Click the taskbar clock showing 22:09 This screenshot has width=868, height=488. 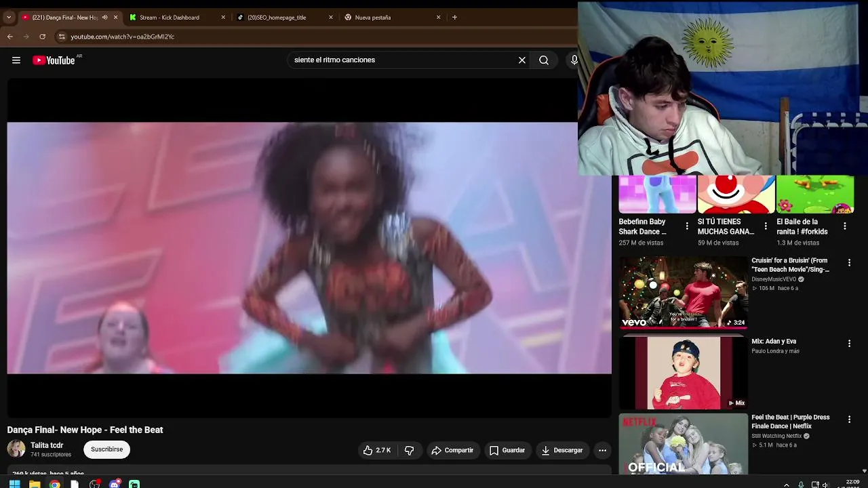(x=852, y=483)
